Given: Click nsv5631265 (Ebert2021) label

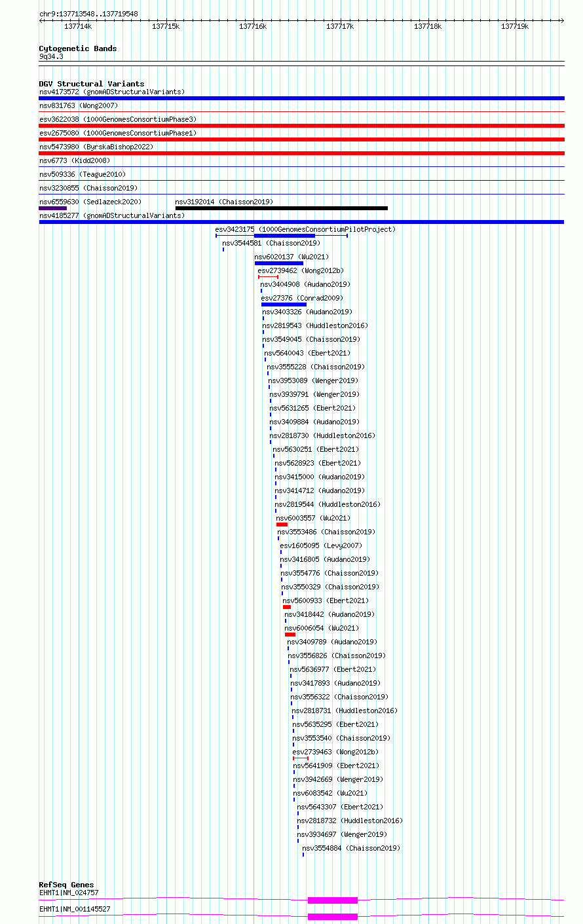Looking at the screenshot, I should pos(312,408).
